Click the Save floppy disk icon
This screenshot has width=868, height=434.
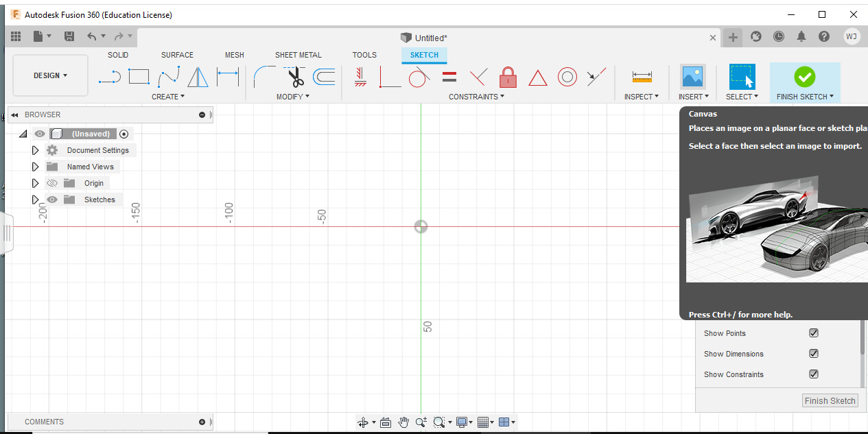coord(69,36)
